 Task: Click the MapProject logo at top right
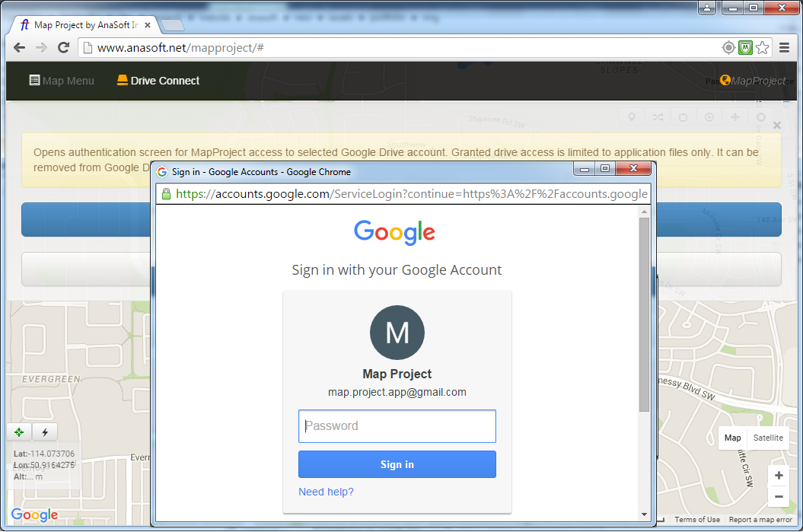[753, 81]
